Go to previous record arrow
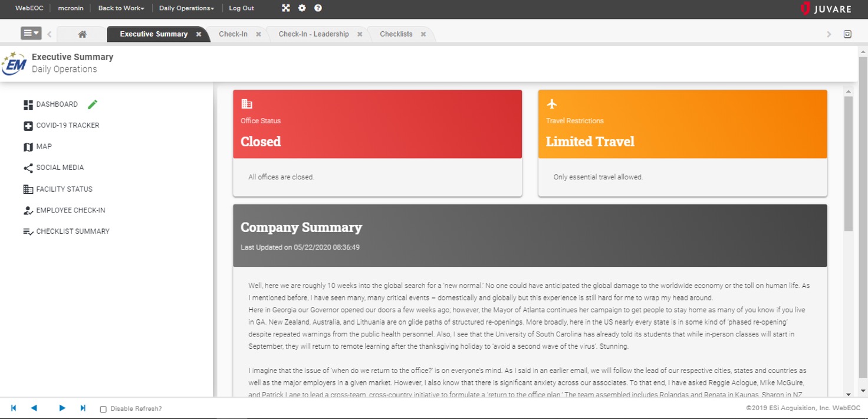Image resolution: width=868 pixels, height=419 pixels. click(34, 408)
